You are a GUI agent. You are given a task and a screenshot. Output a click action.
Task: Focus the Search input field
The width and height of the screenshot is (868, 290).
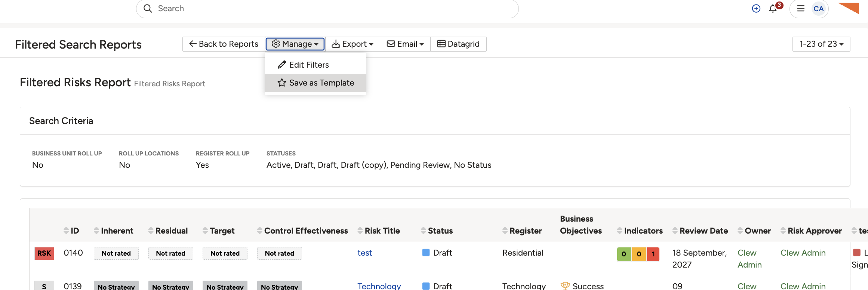coord(327,8)
